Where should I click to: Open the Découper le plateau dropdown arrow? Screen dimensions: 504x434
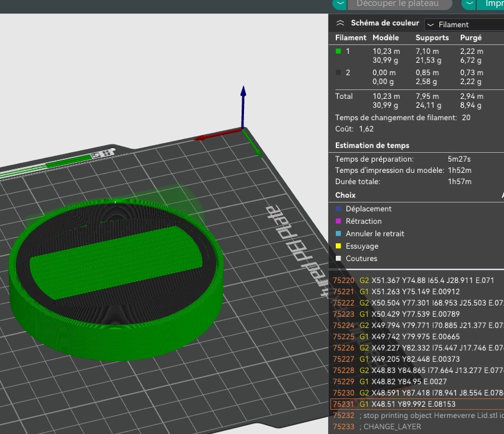click(x=339, y=4)
